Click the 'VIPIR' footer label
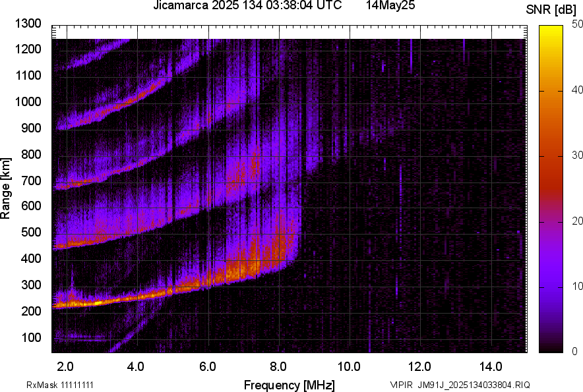583x392 pixels. tap(401, 385)
